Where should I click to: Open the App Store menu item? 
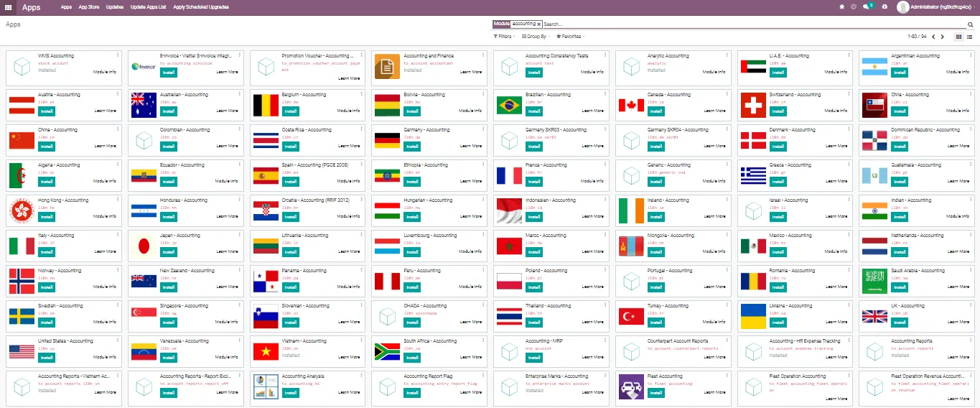click(88, 7)
